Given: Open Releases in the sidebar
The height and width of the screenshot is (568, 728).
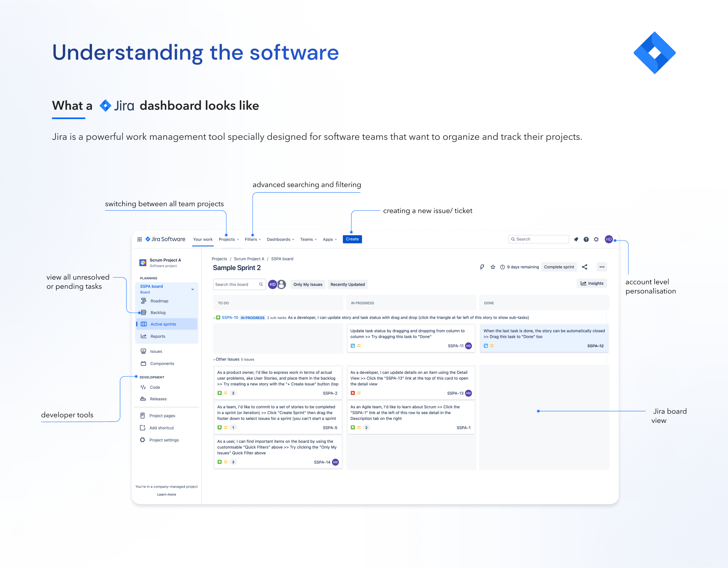Looking at the screenshot, I should [x=158, y=399].
